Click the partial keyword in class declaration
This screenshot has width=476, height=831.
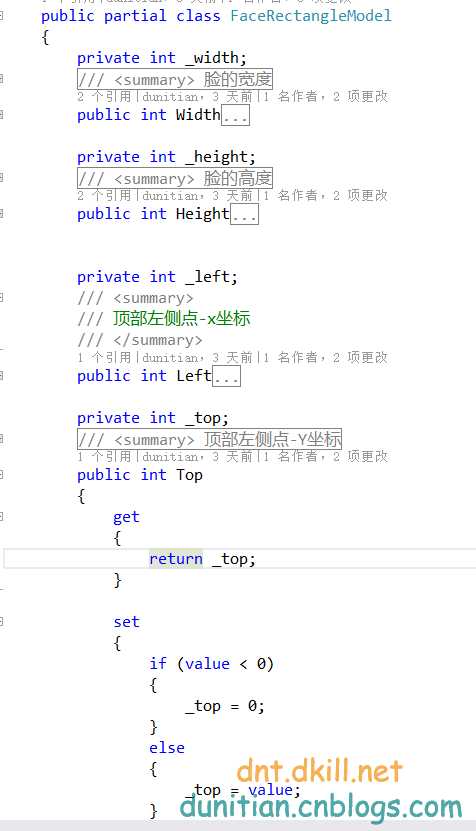(135, 16)
